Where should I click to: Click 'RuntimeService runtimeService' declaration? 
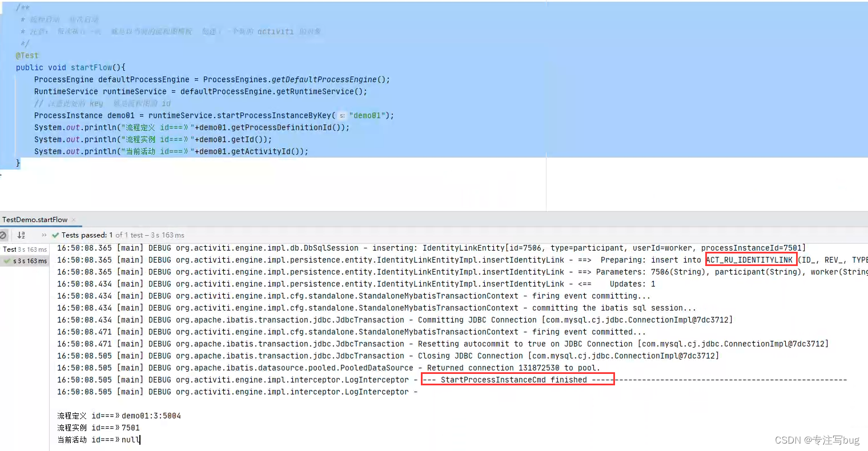point(101,91)
